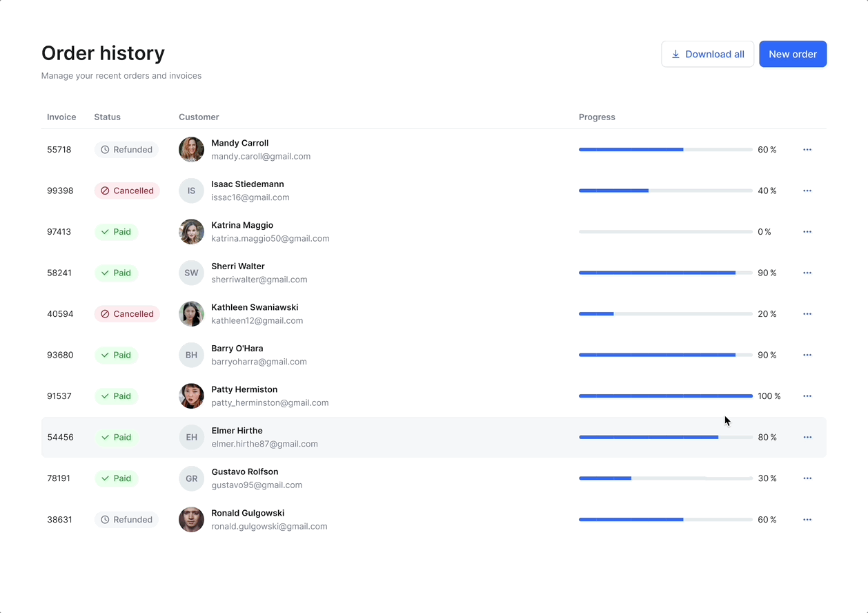Click the Paid badge for invoice 91537
The image size is (868, 613).
(116, 396)
